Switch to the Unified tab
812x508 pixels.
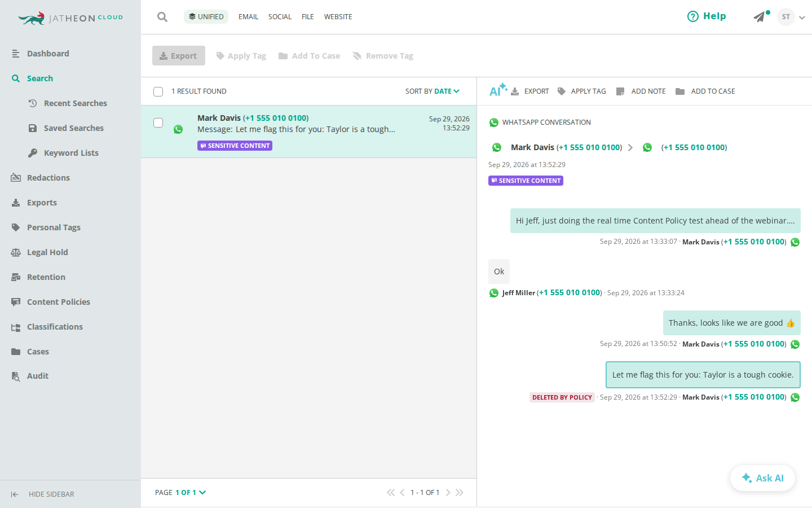click(x=206, y=17)
